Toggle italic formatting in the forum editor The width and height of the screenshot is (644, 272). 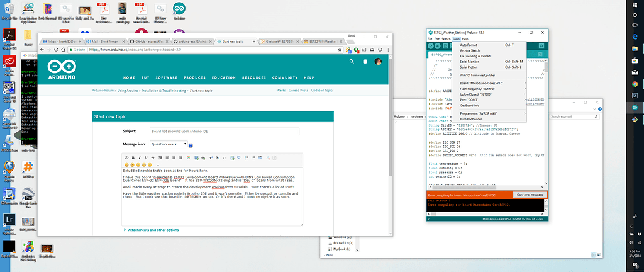[139, 157]
